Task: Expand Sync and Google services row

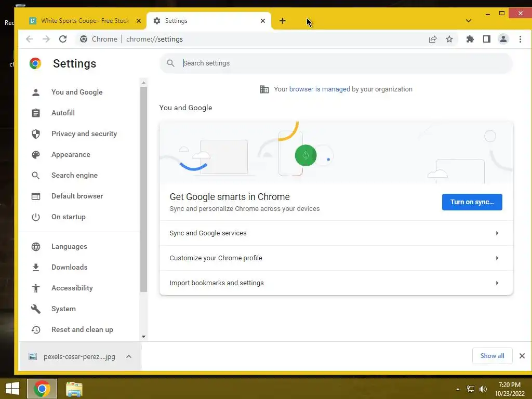Action: (336, 233)
